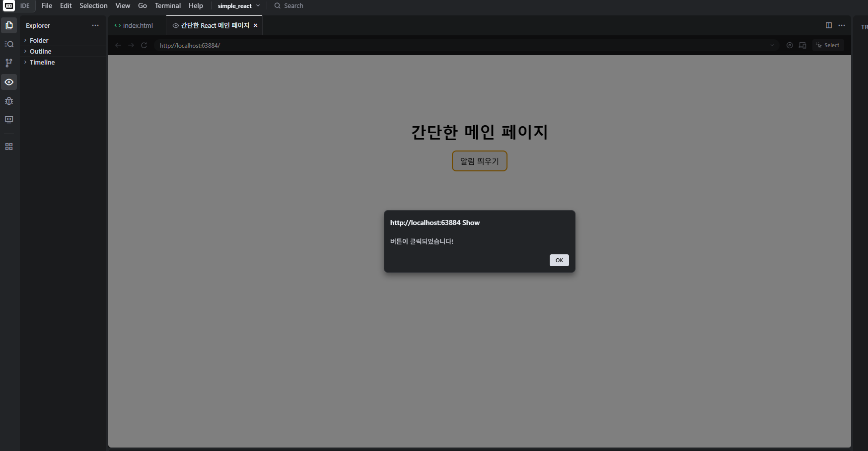Image resolution: width=868 pixels, height=451 pixels.
Task: Open the Terminal menu
Action: (x=168, y=6)
